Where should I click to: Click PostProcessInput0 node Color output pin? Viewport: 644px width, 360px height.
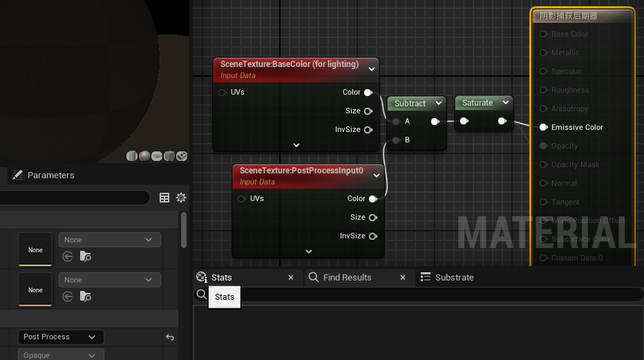pyautogui.click(x=373, y=199)
